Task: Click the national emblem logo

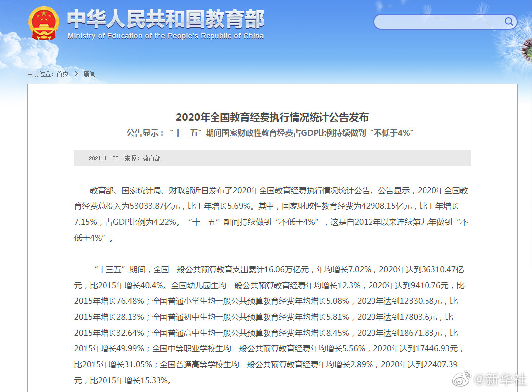Action: tap(44, 23)
